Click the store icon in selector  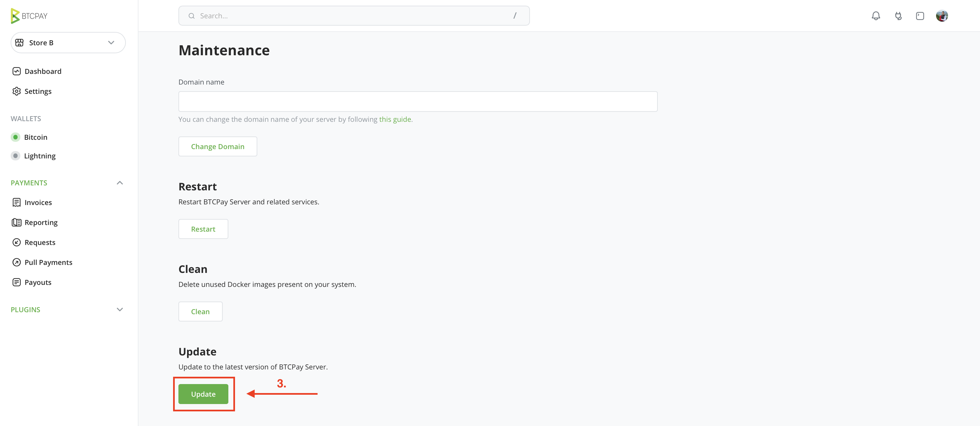(x=19, y=43)
